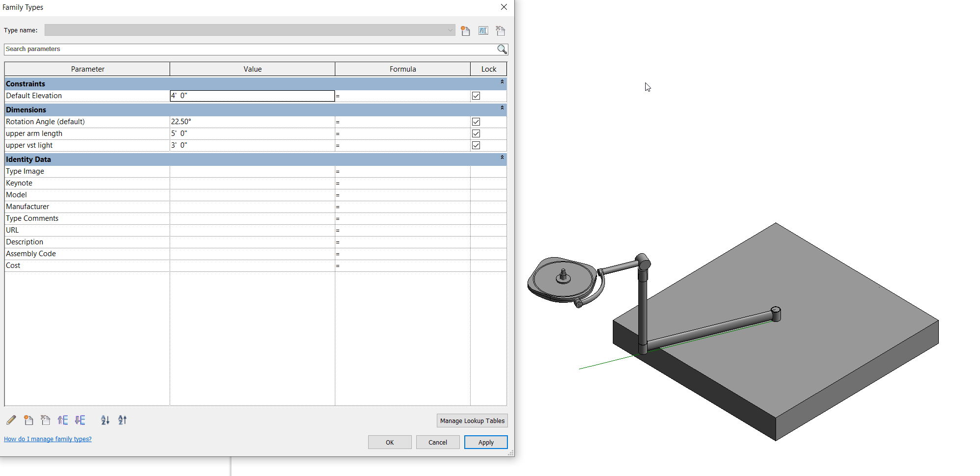Move the selected parameter down
The image size is (980, 476).
point(80,420)
